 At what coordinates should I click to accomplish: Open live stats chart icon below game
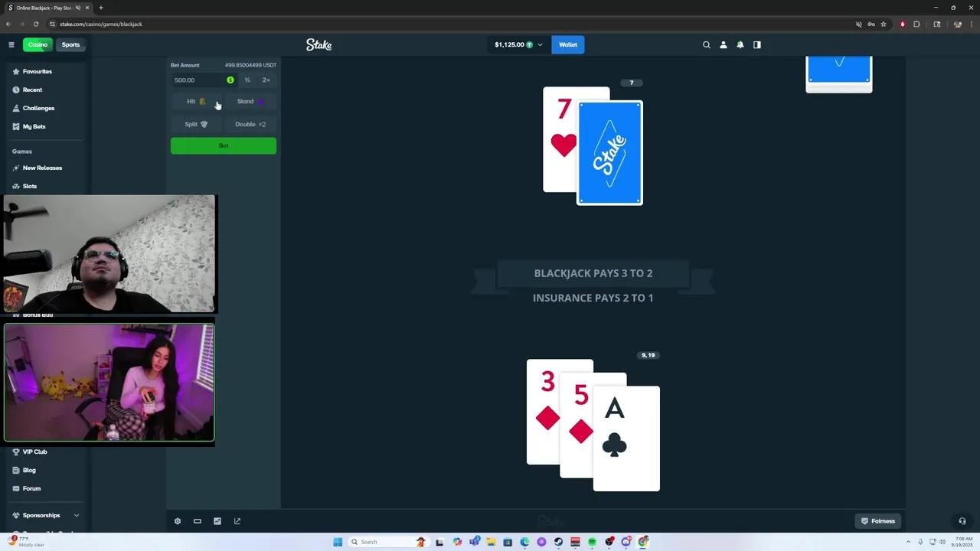(217, 521)
